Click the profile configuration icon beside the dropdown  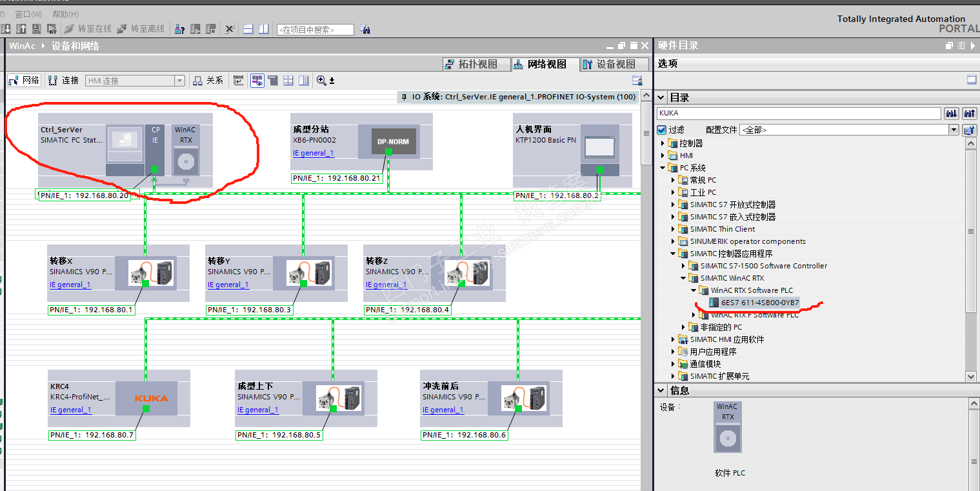point(969,130)
